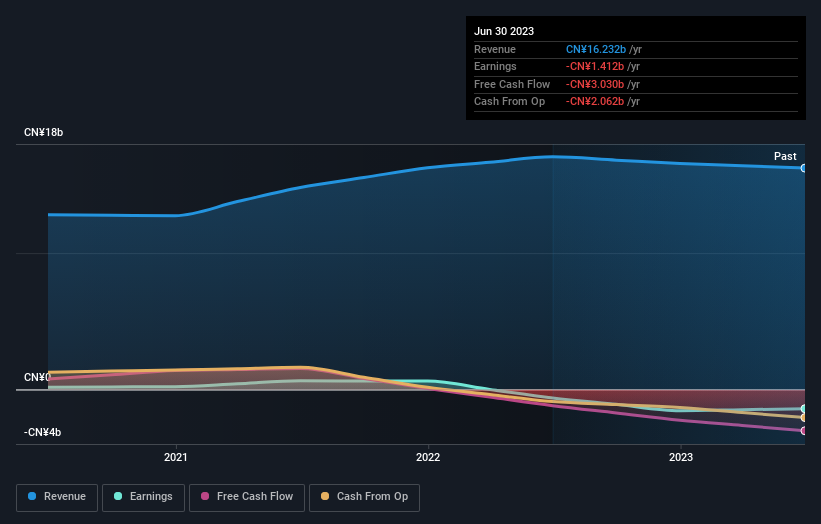Viewport: 821px width, 524px height.
Task: Click the blue Revenue legend dot
Action: 32,496
